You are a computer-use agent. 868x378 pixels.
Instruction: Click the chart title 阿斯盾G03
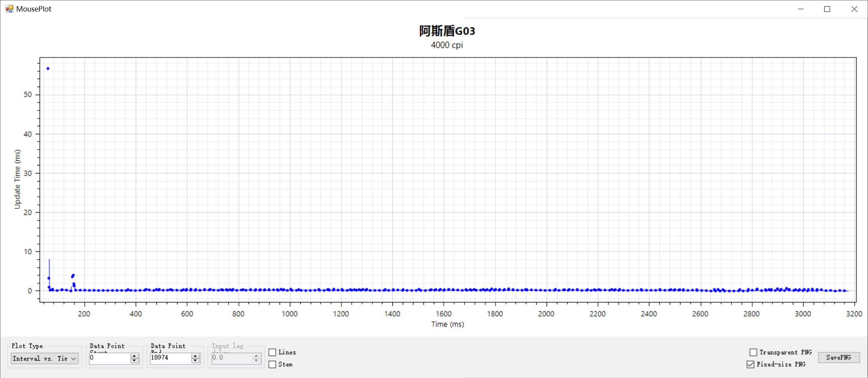point(447,31)
